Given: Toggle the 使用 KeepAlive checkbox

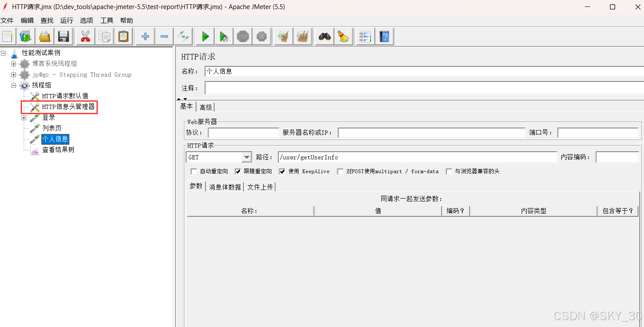Looking at the screenshot, I should tap(282, 171).
